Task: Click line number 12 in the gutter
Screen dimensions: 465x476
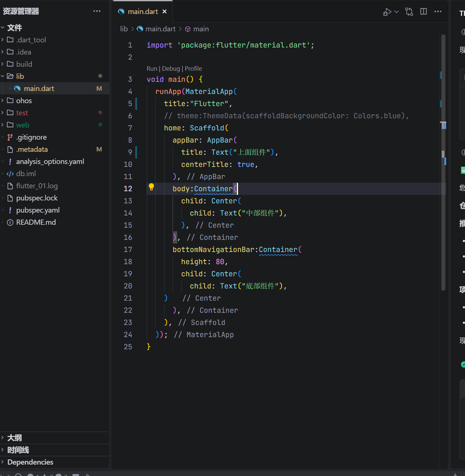Action: (128, 189)
